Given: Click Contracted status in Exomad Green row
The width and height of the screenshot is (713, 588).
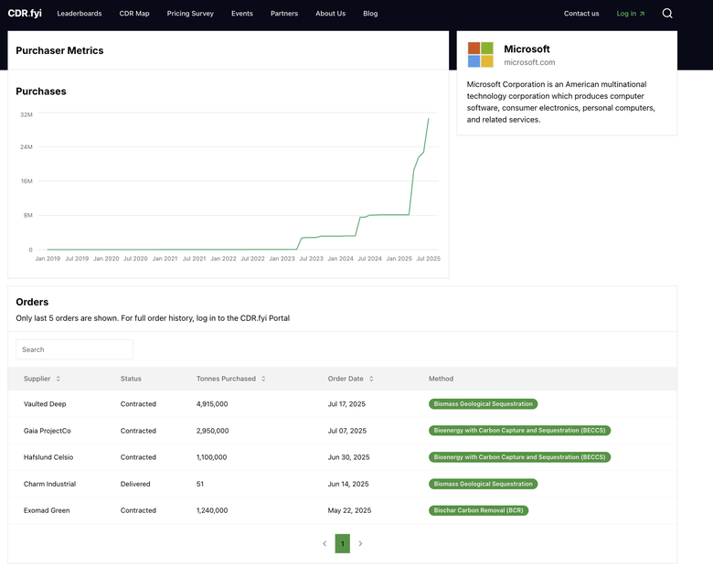Looking at the screenshot, I should point(138,510).
